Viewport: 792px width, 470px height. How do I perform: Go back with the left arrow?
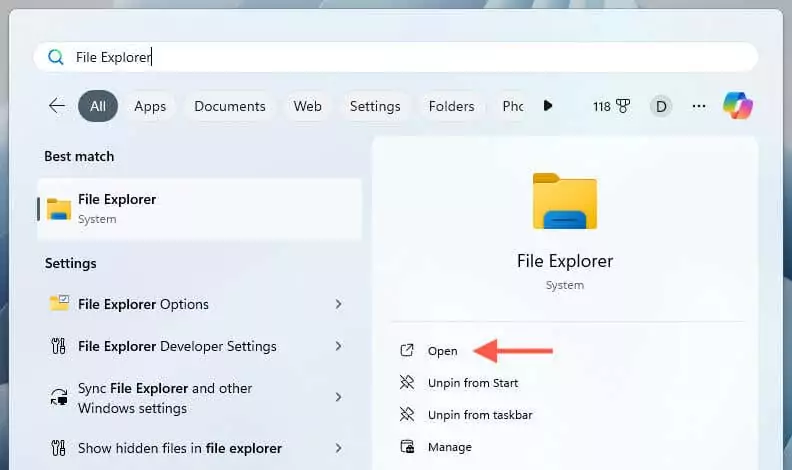(x=57, y=106)
